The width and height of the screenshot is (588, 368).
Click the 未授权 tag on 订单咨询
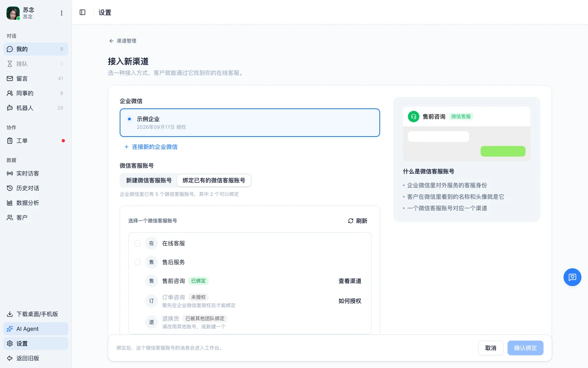pyautogui.click(x=198, y=297)
